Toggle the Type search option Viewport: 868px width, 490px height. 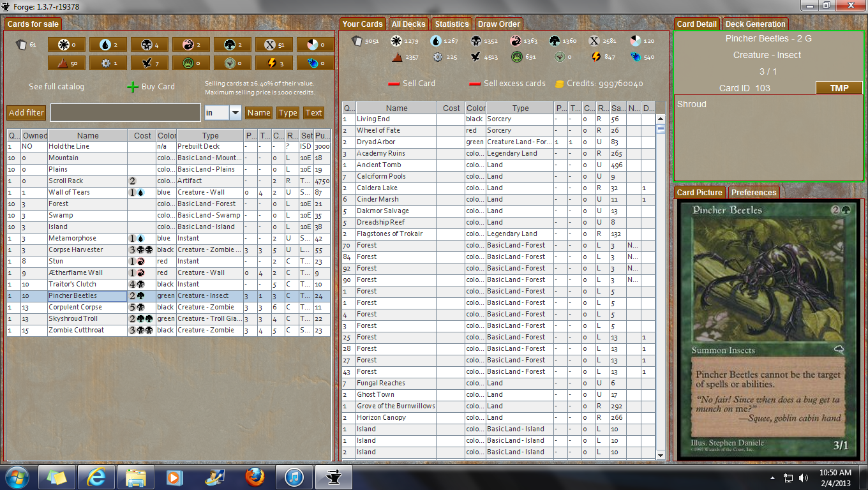pyautogui.click(x=288, y=113)
